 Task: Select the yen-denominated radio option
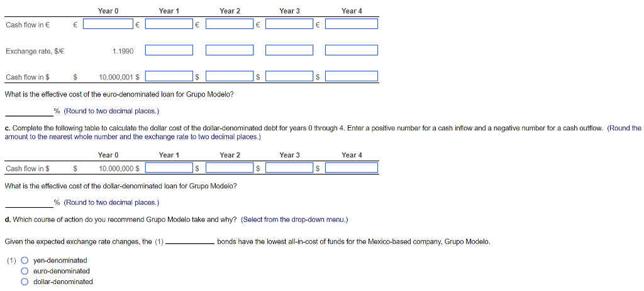[x=25, y=260]
